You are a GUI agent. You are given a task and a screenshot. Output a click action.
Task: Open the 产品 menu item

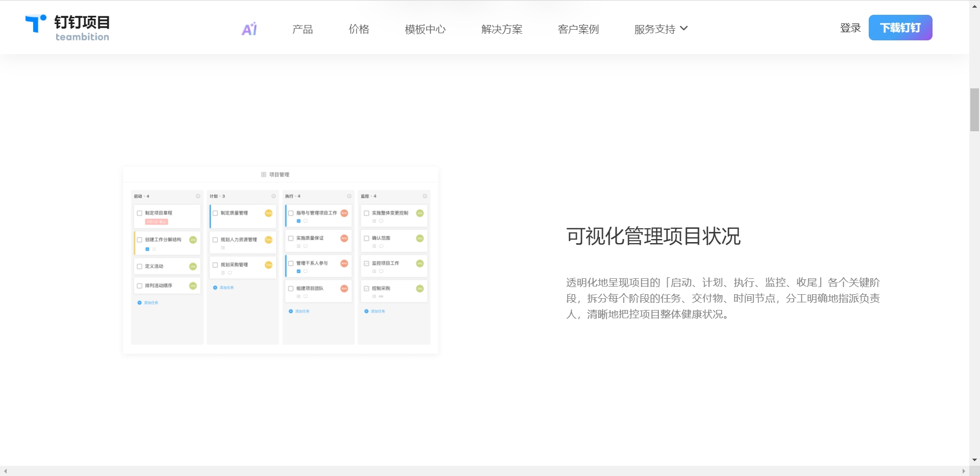coord(302,29)
